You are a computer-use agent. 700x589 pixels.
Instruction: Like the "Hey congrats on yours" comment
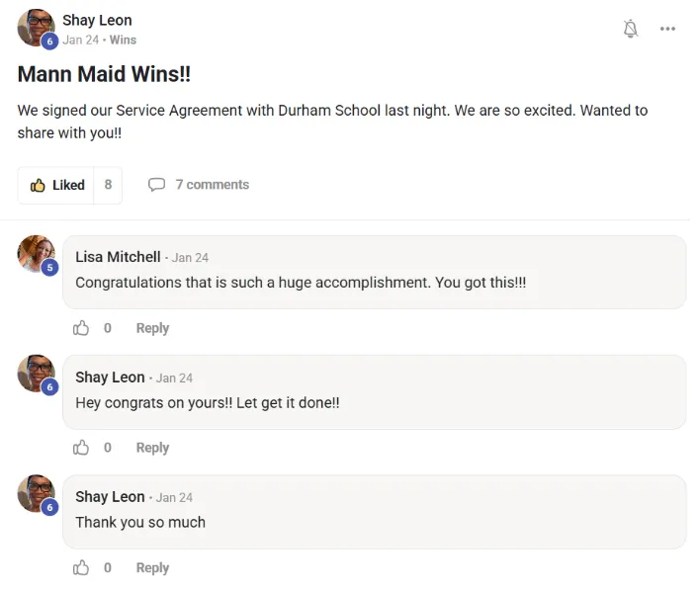click(x=81, y=448)
